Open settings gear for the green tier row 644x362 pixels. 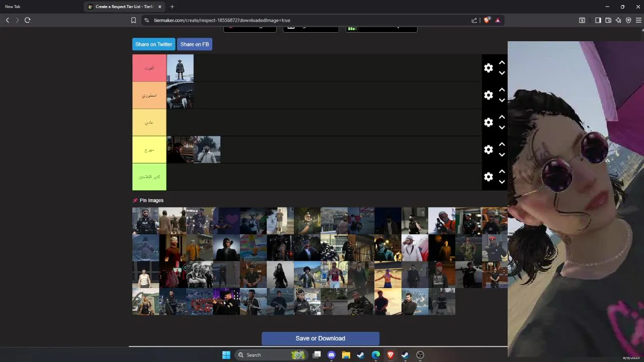pyautogui.click(x=489, y=176)
